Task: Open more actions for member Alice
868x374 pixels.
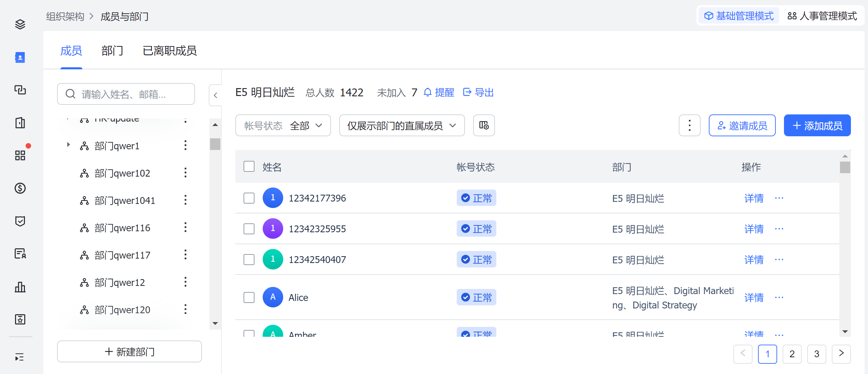Action: pyautogui.click(x=779, y=297)
